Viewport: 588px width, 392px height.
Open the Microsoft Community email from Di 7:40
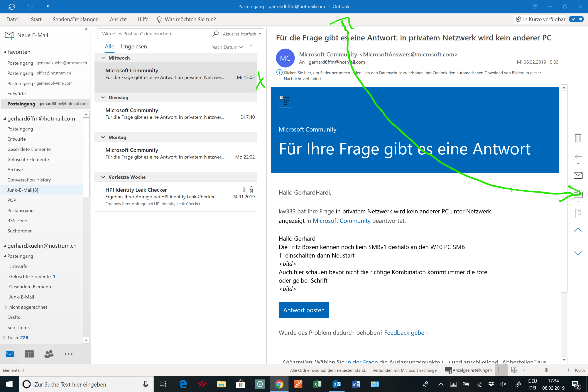point(176,117)
